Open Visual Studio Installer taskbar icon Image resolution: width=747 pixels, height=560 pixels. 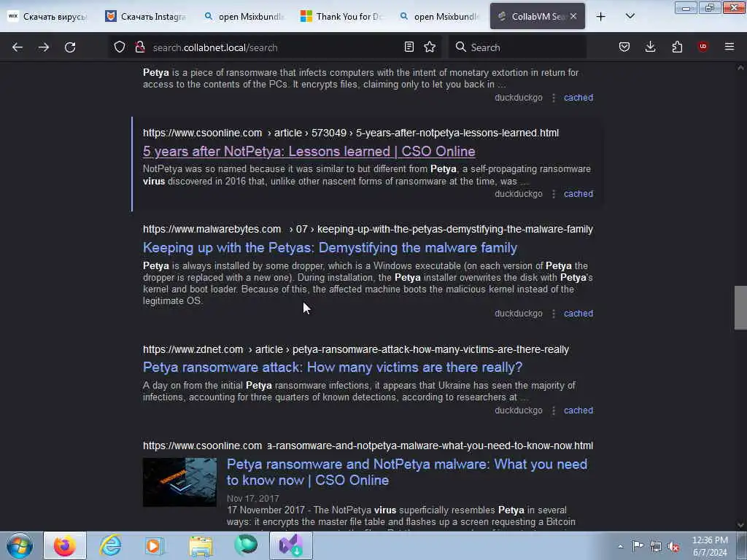point(290,545)
